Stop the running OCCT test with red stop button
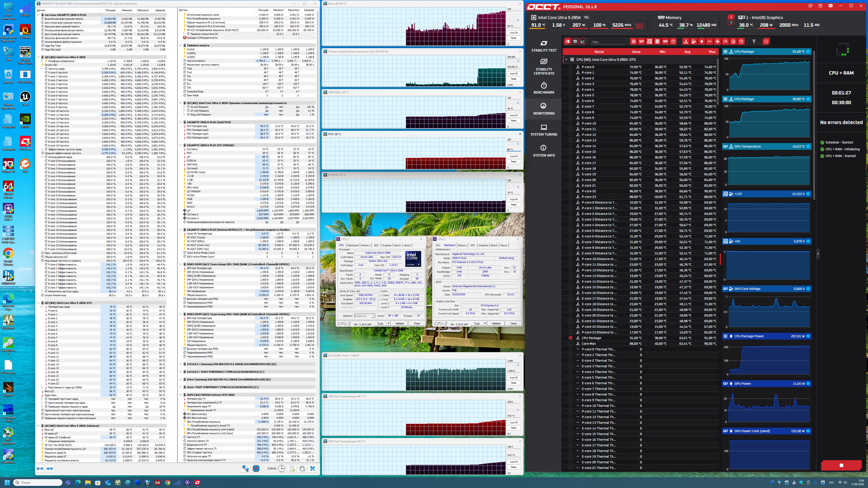Image resolution: width=868 pixels, height=488 pixels. coord(841,465)
